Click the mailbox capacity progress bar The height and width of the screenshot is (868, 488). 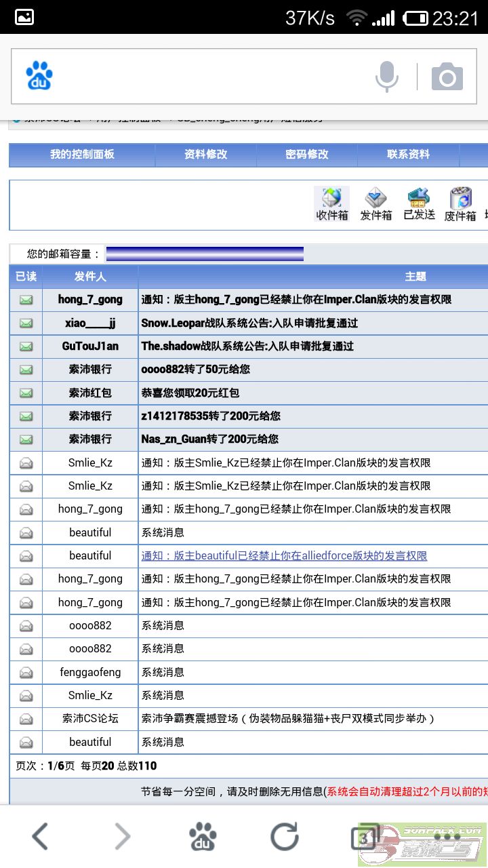coord(205,254)
